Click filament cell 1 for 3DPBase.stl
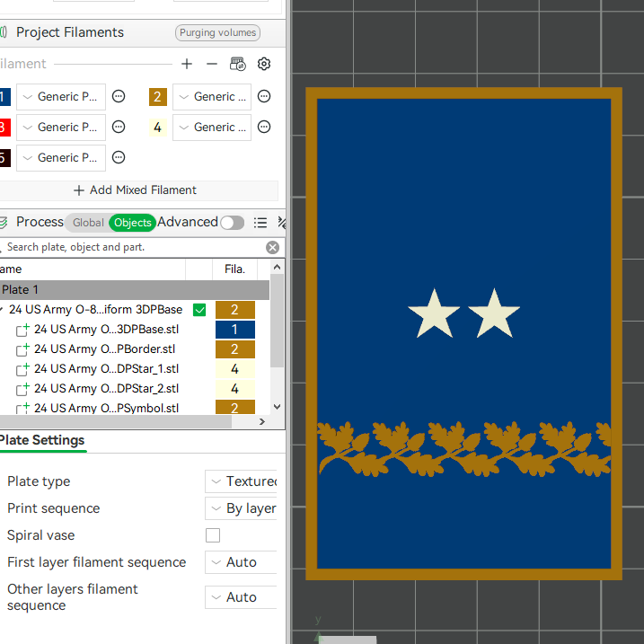The width and height of the screenshot is (644, 644). click(235, 330)
